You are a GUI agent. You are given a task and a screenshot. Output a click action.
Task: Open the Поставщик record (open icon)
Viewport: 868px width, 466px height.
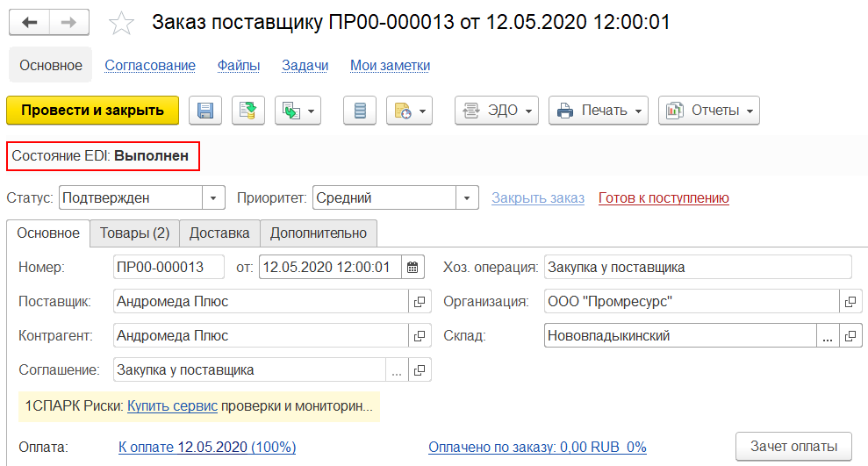pos(420,302)
